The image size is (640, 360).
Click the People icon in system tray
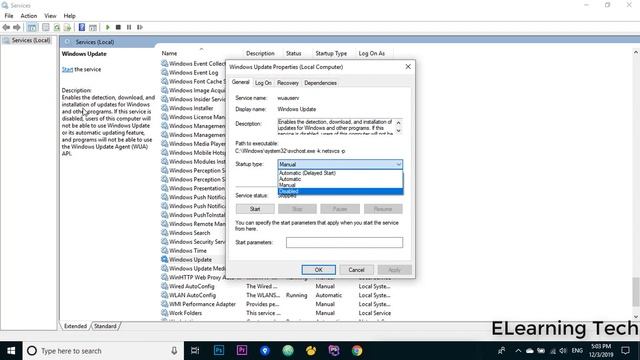click(502, 351)
